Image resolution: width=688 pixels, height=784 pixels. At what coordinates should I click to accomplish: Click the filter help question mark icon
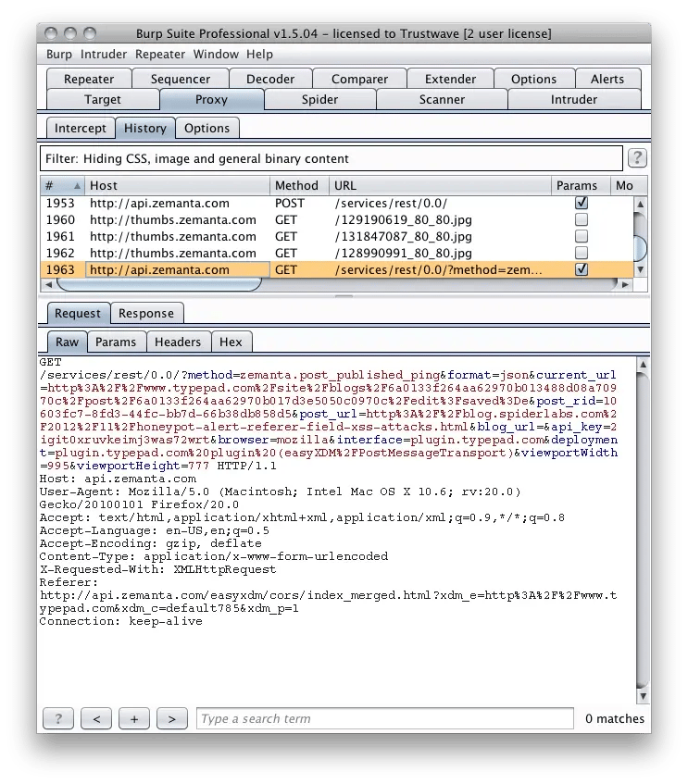637,157
